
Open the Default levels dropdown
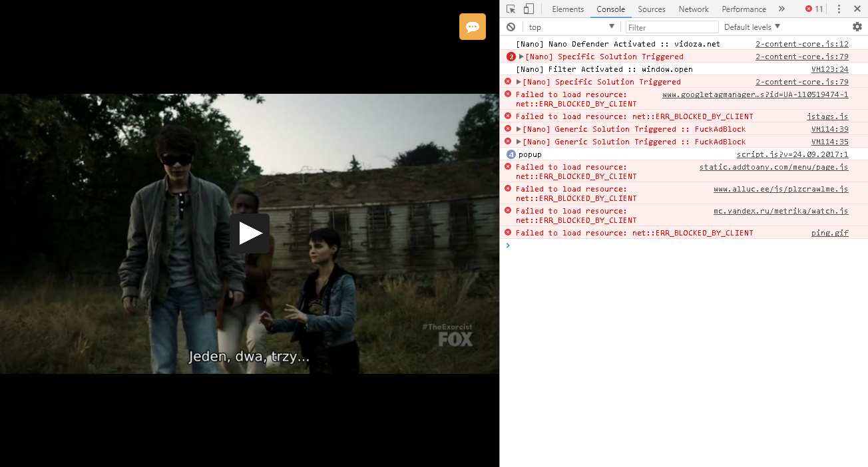pyautogui.click(x=751, y=27)
